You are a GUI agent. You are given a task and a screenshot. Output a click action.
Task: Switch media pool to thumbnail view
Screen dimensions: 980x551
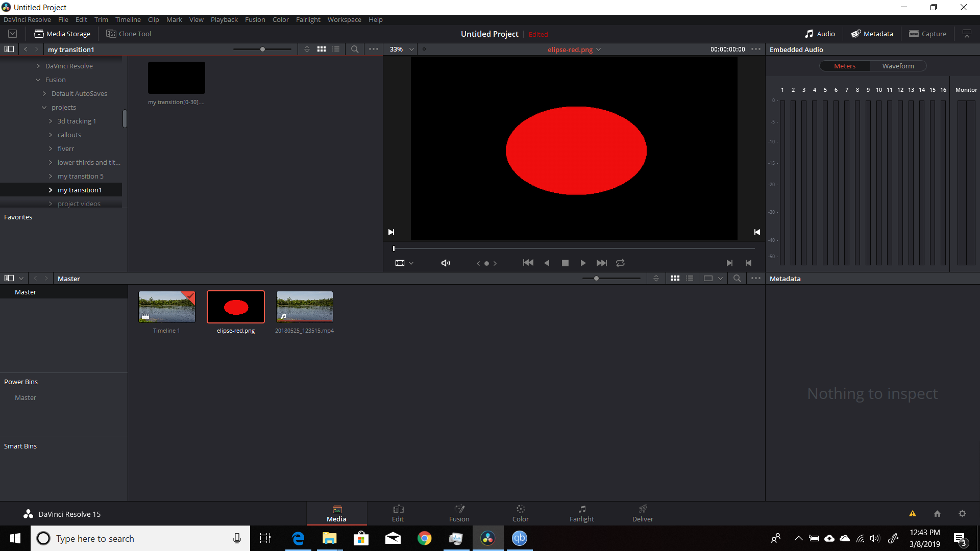click(675, 279)
